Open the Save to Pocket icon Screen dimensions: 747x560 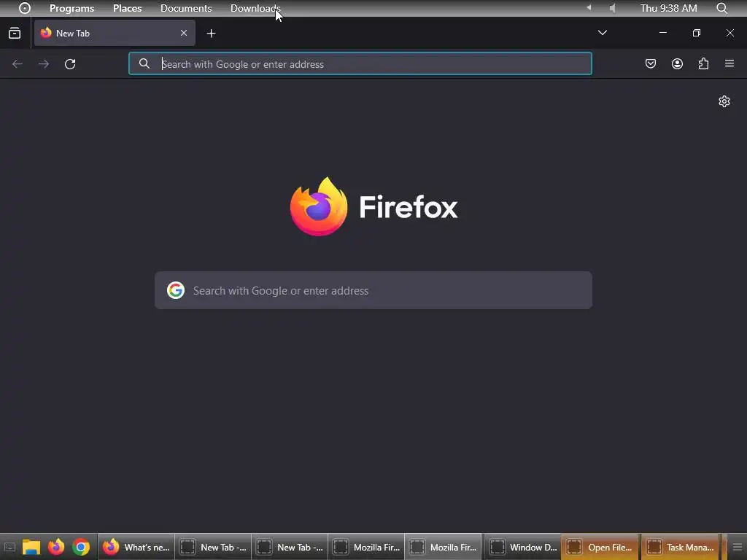pyautogui.click(x=651, y=63)
